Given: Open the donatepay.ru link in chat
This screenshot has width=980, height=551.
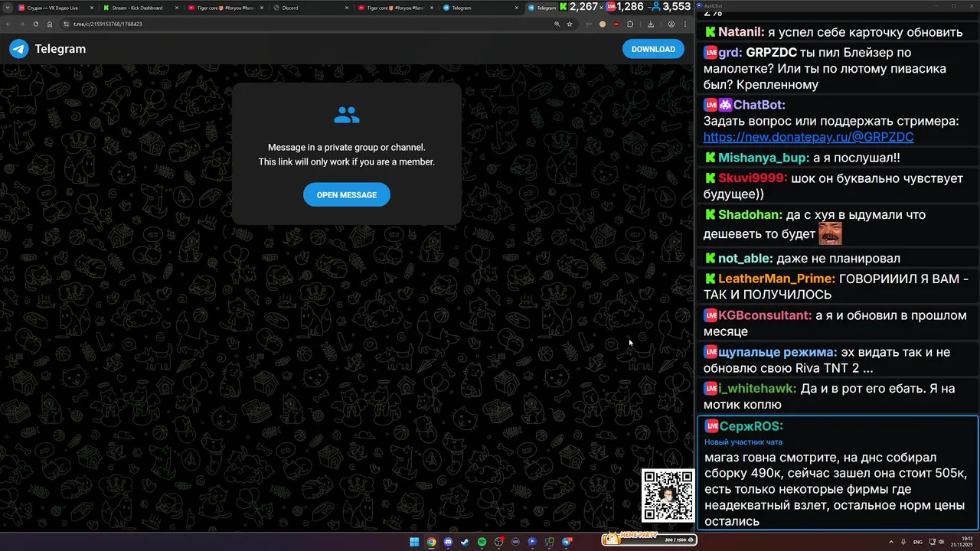Looking at the screenshot, I should point(808,137).
